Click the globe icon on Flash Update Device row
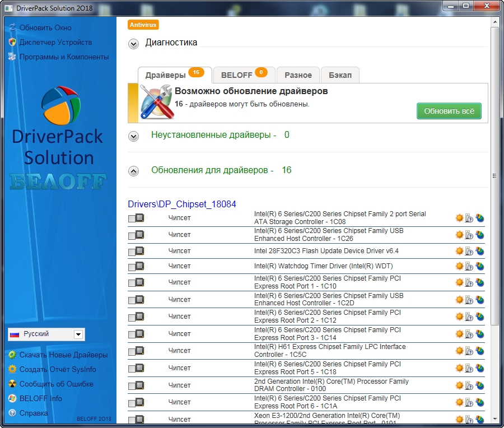This screenshot has height=428, width=504. pos(479,251)
